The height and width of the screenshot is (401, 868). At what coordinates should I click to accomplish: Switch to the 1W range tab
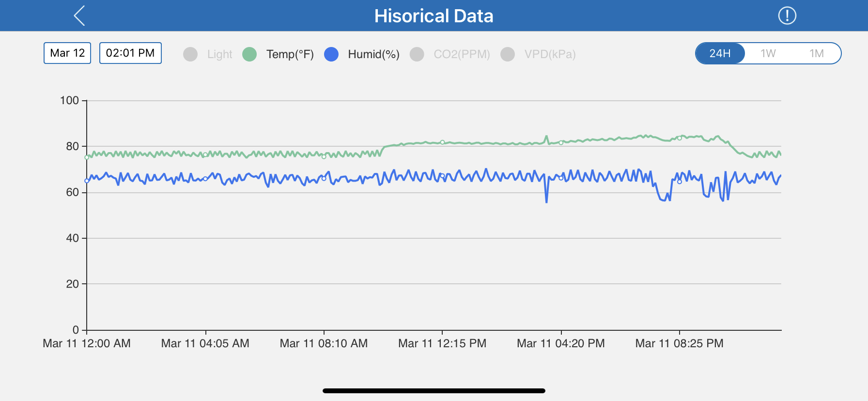768,53
